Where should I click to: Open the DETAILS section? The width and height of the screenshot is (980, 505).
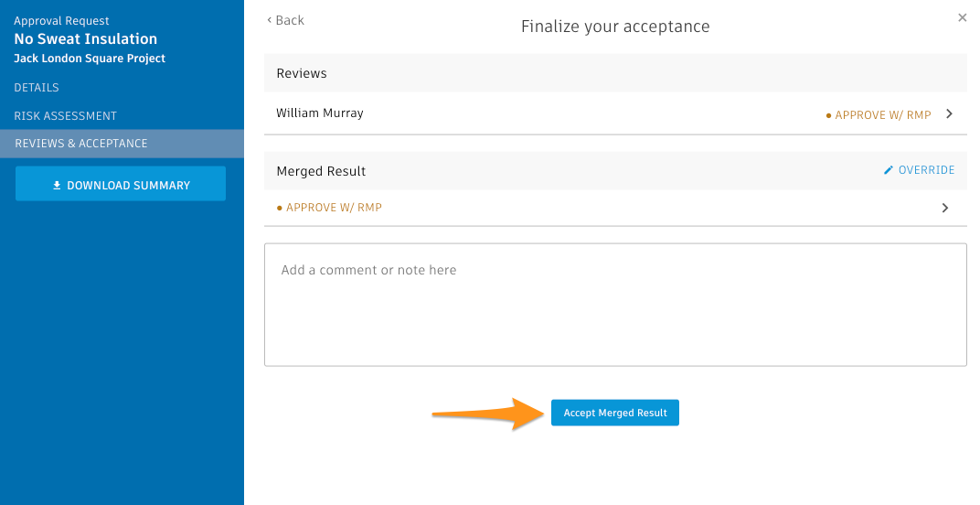tap(37, 88)
